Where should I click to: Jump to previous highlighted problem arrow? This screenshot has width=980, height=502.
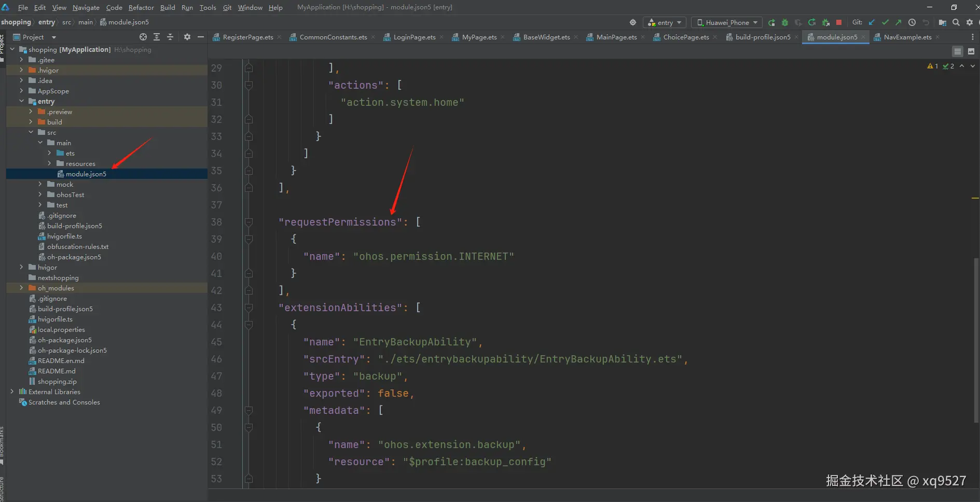[x=962, y=66]
